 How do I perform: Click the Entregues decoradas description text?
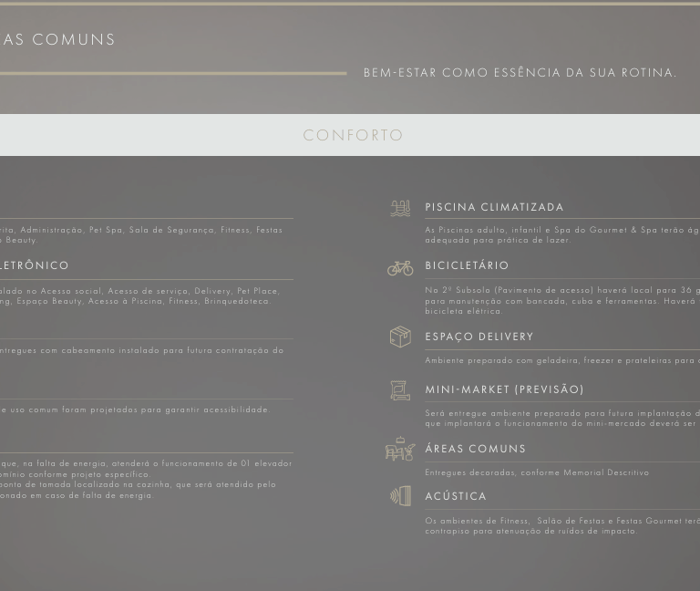[537, 472]
